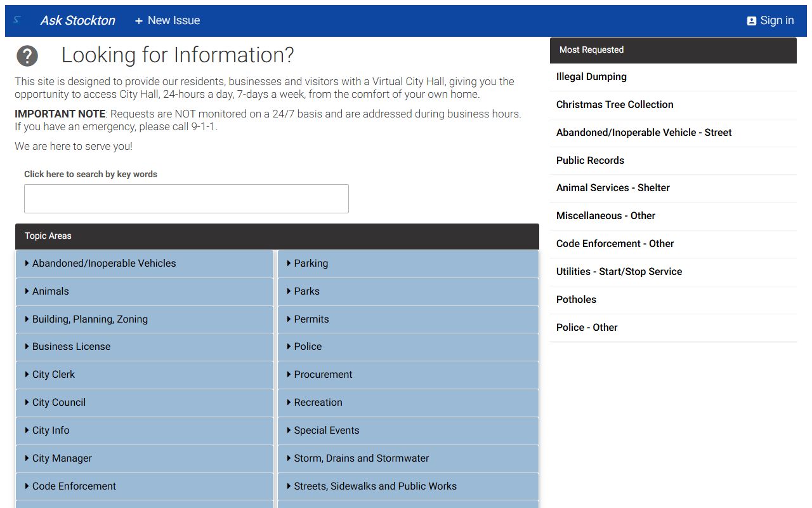
Task: Expand the Animals topic
Action: [x=145, y=291]
